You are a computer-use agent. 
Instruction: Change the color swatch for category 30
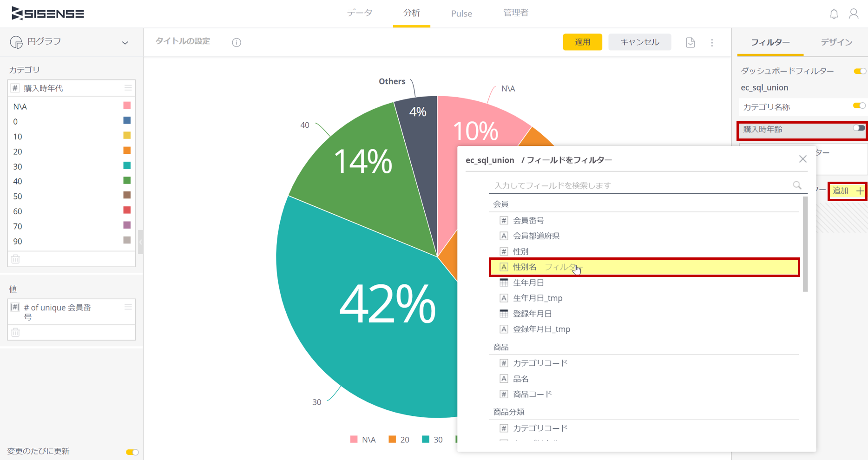pos(126,165)
